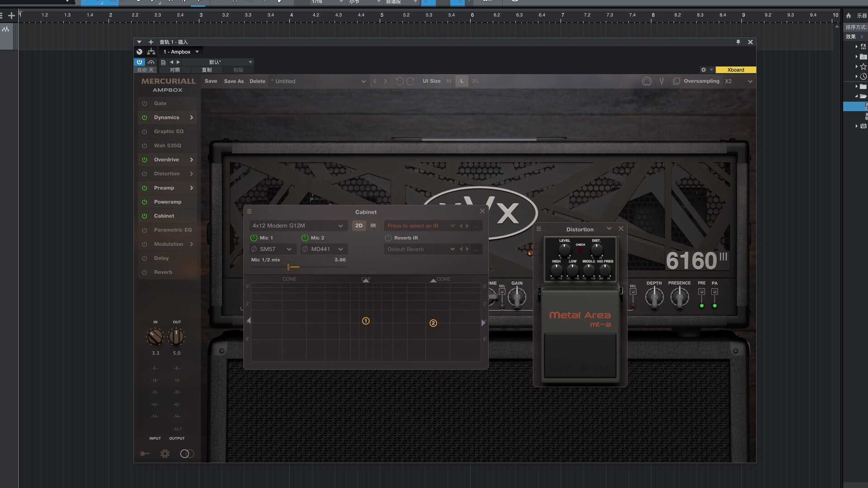The height and width of the screenshot is (488, 868).
Task: Click the Save preset button
Action: [x=211, y=81]
